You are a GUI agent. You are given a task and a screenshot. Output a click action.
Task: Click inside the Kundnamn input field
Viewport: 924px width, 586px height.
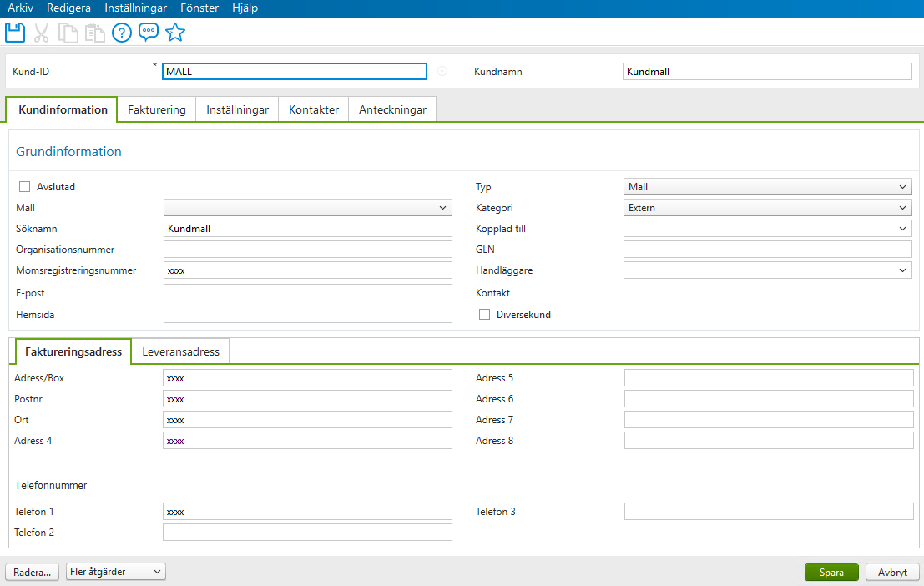(x=768, y=71)
